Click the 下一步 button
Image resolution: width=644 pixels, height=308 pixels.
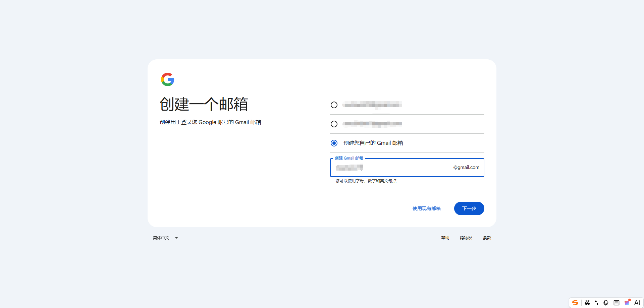click(469, 208)
